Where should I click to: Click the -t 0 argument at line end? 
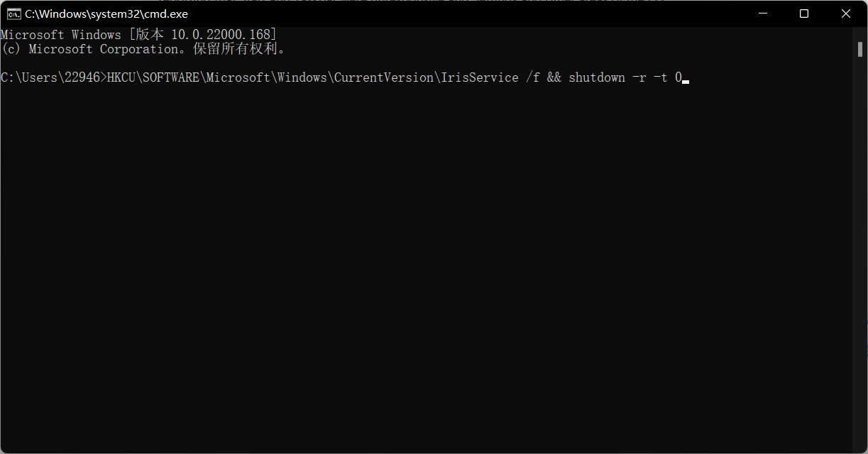667,77
